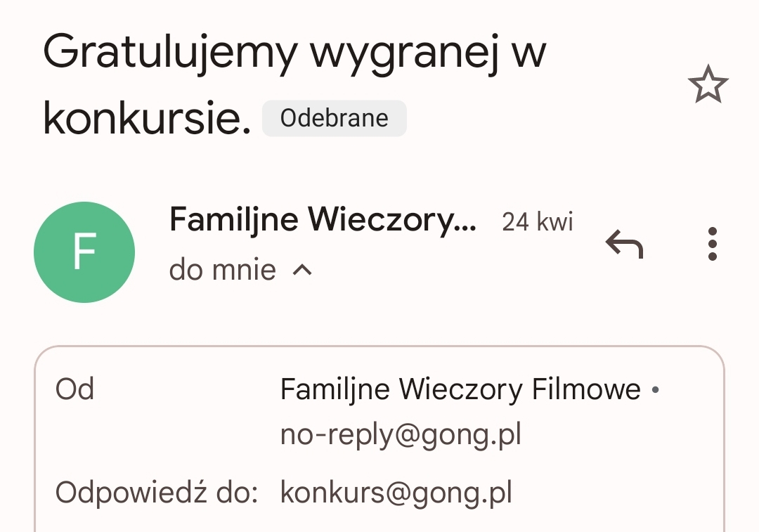Tap the truncated sender name Familjne Wieczory…
This screenshot has width=759, height=532.
tap(323, 221)
